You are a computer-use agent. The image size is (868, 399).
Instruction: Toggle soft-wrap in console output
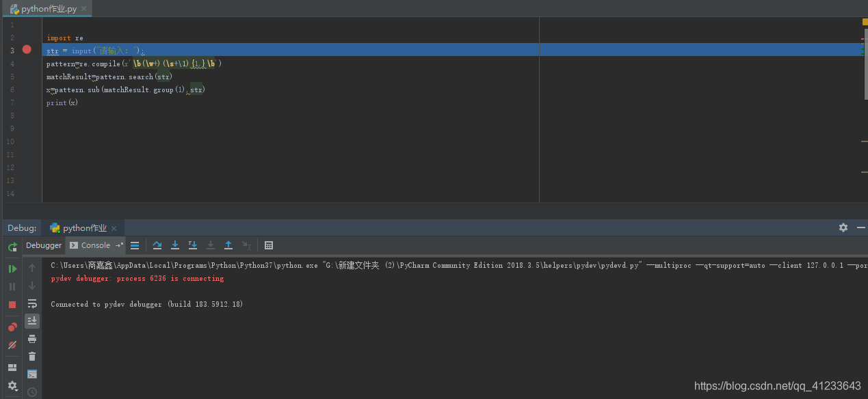(x=31, y=304)
